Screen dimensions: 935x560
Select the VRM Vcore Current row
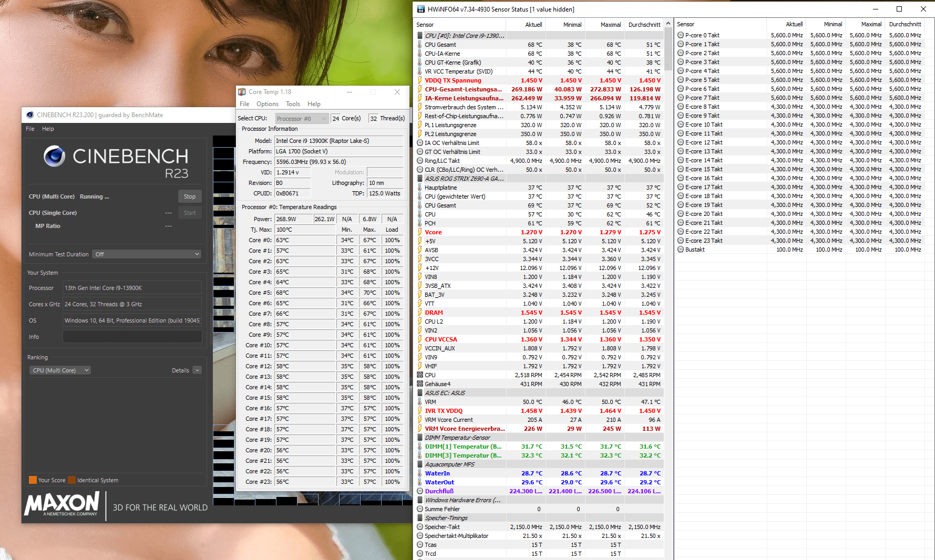[539, 420]
